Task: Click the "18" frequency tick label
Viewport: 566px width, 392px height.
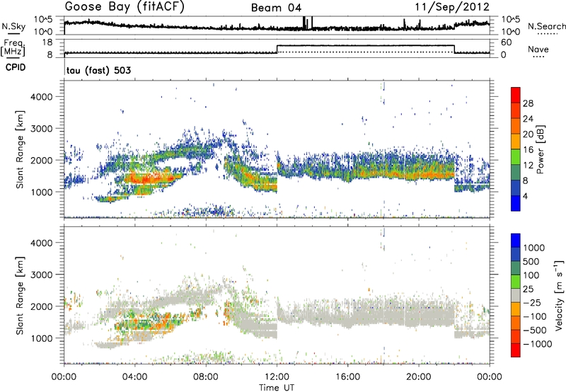Action: (x=47, y=42)
